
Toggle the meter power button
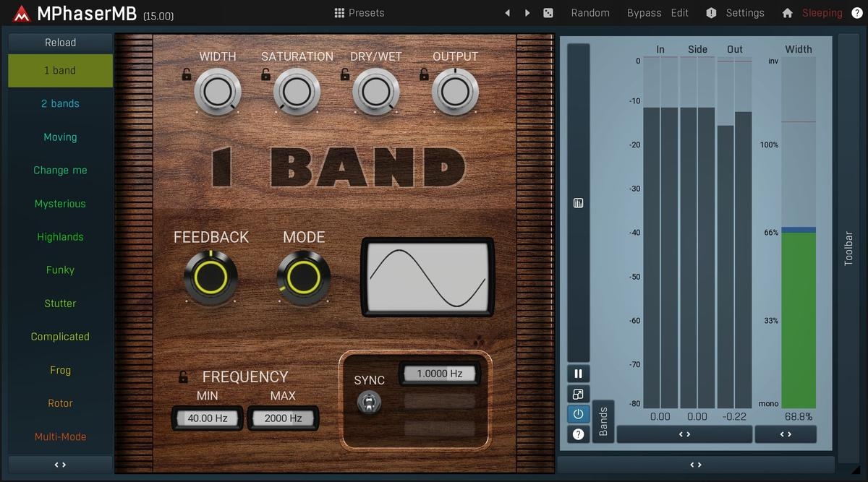click(578, 414)
